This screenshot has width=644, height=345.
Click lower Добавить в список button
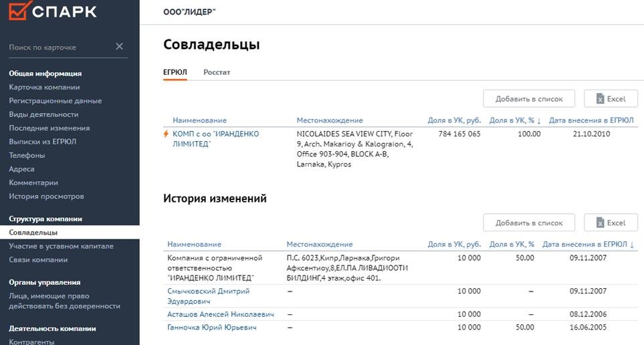(529, 223)
